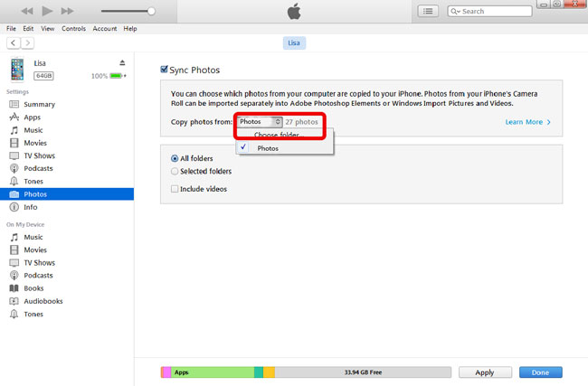Screen dimensions: 588x386
Task: Open the Help menu
Action: [130, 29]
